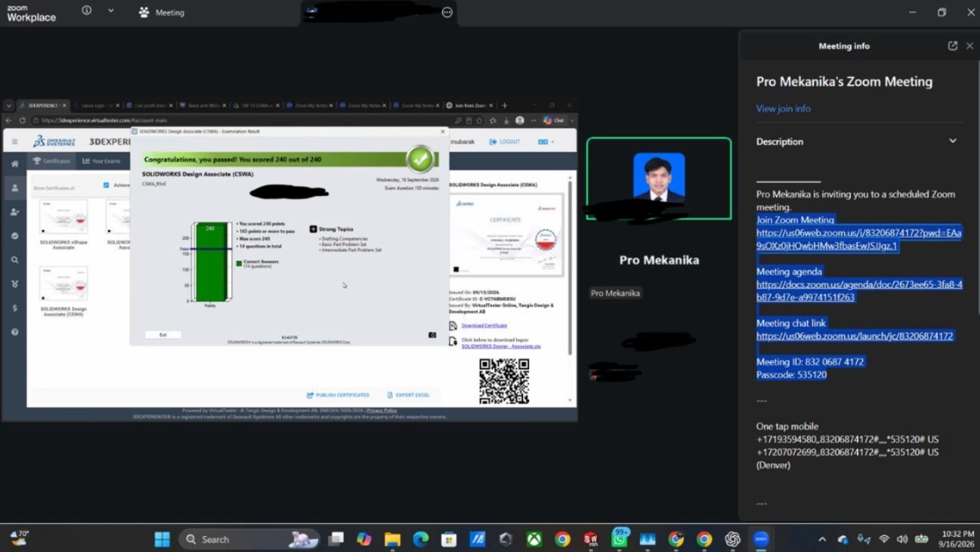The height and width of the screenshot is (552, 980).
Task: Expand the dropdown arrow beside info icon
Action: [x=111, y=11]
